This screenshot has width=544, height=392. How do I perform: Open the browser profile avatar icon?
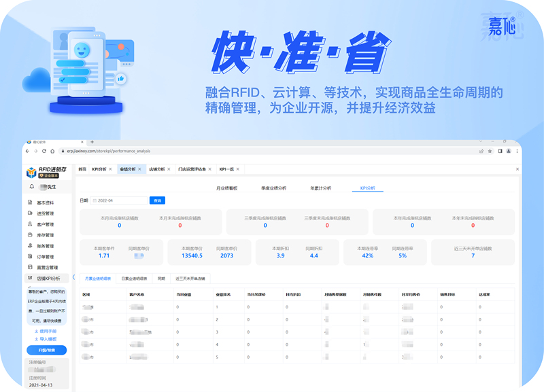click(x=509, y=151)
